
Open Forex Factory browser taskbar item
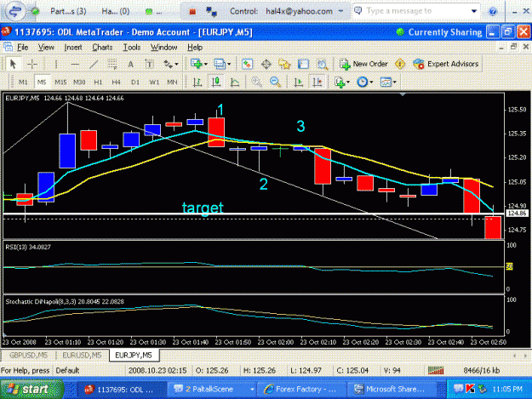pos(302,389)
